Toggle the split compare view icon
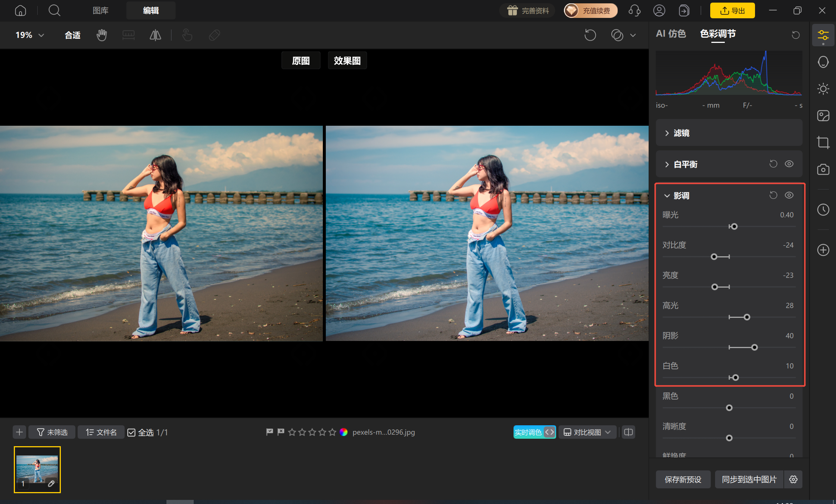This screenshot has height=504, width=836. pyautogui.click(x=628, y=432)
